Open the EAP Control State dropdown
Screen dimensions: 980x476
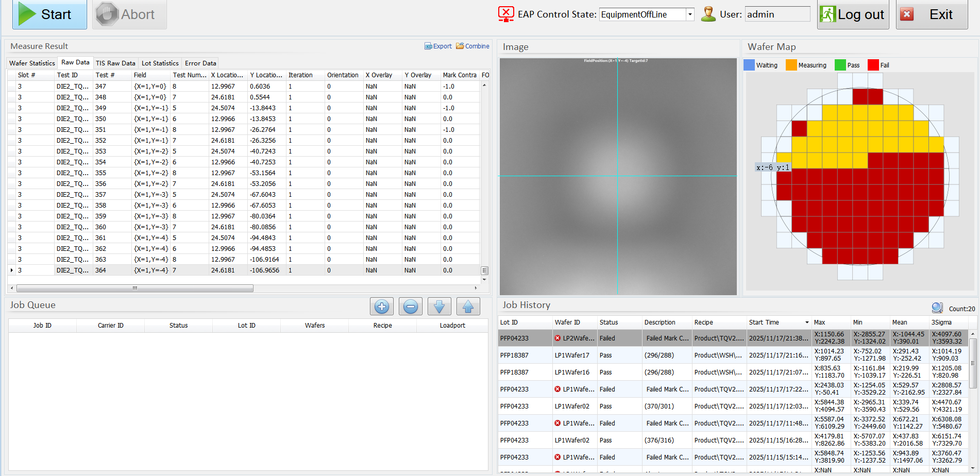pyautogui.click(x=689, y=14)
